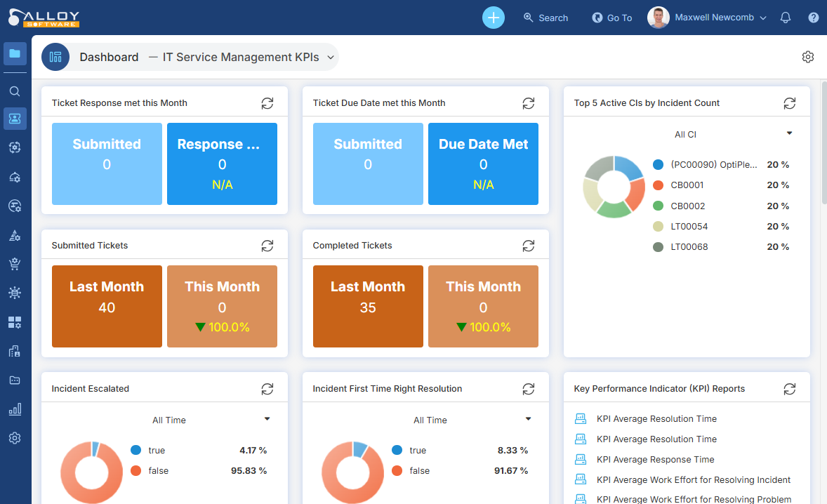Viewport: 827px width, 504px height.
Task: Expand the All CI filter dropdown
Action: tap(788, 133)
